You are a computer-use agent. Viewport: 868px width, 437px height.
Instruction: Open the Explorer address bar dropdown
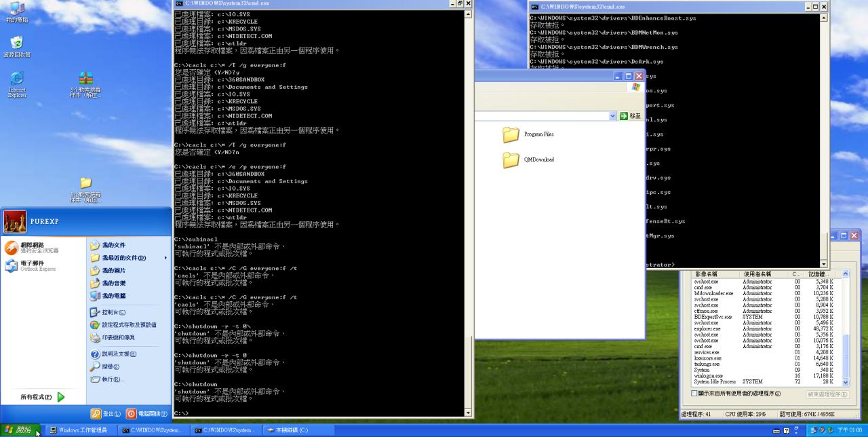pyautogui.click(x=613, y=116)
